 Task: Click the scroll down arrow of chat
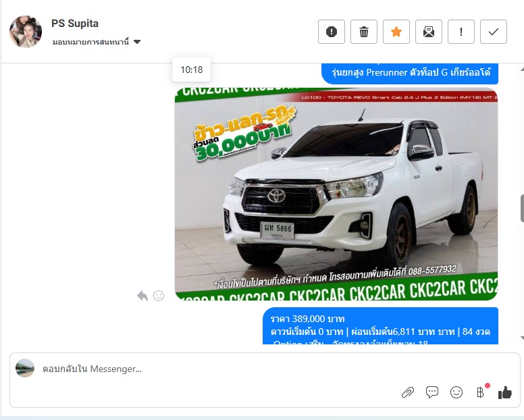point(522,338)
